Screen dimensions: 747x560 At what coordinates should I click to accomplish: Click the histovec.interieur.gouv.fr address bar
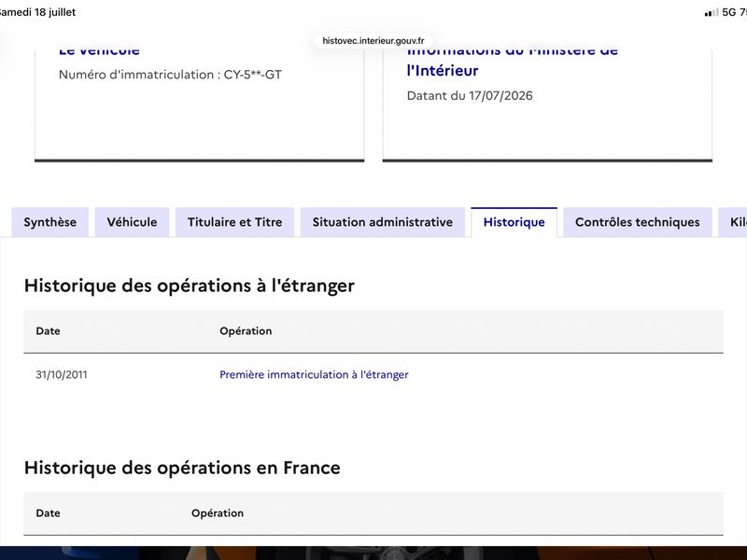(x=373, y=41)
